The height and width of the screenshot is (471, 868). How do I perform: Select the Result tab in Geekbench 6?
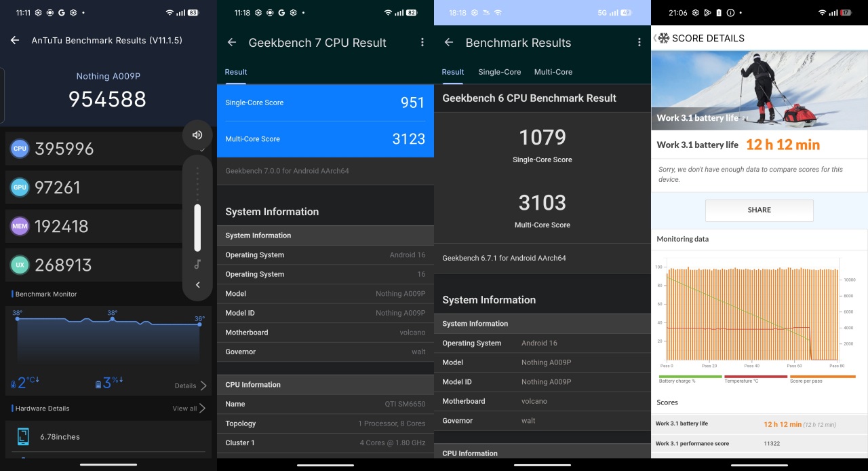pyautogui.click(x=453, y=72)
